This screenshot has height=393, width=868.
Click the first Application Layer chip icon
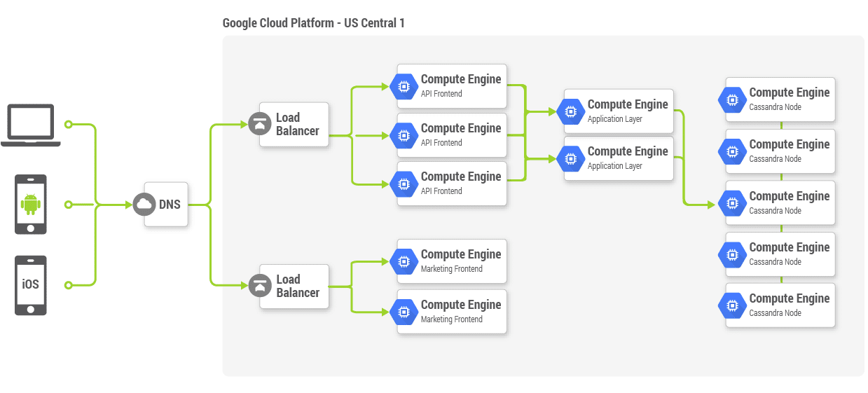(571, 111)
